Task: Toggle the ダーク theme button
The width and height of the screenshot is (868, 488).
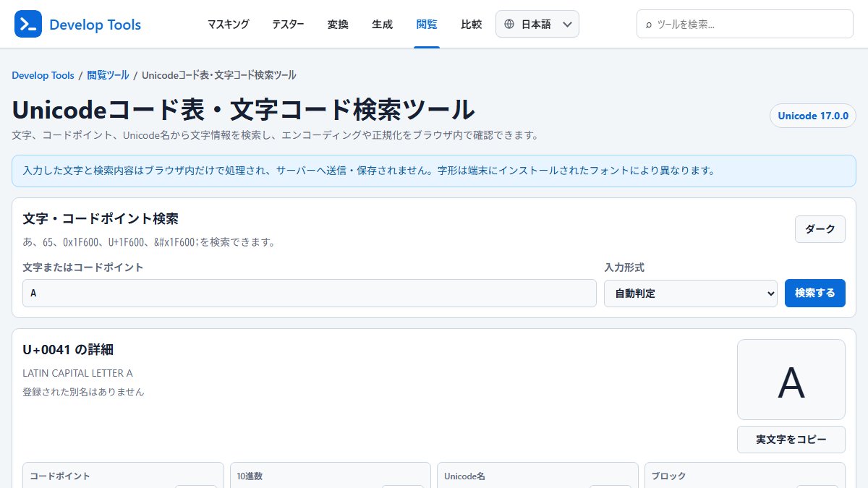Action: (820, 229)
